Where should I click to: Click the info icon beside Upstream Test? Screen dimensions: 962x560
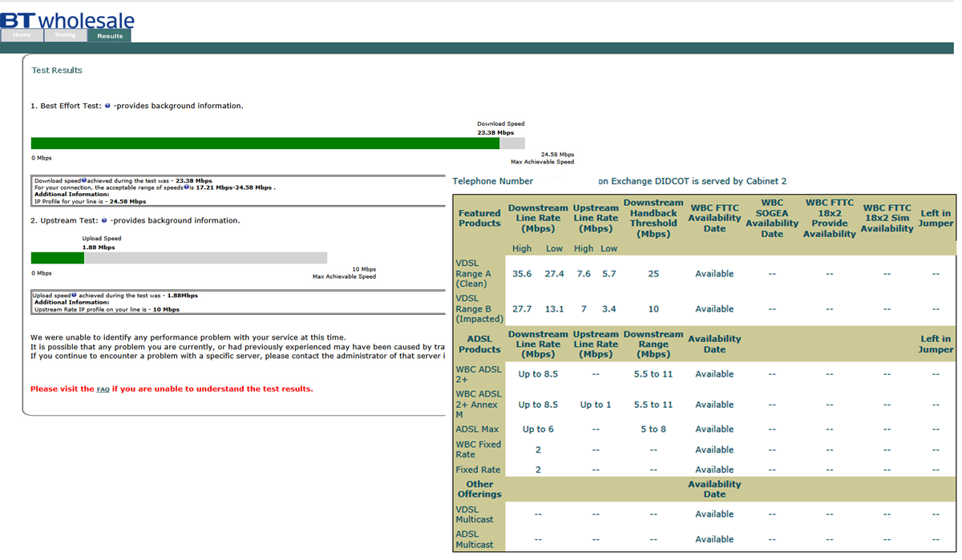[104, 220]
